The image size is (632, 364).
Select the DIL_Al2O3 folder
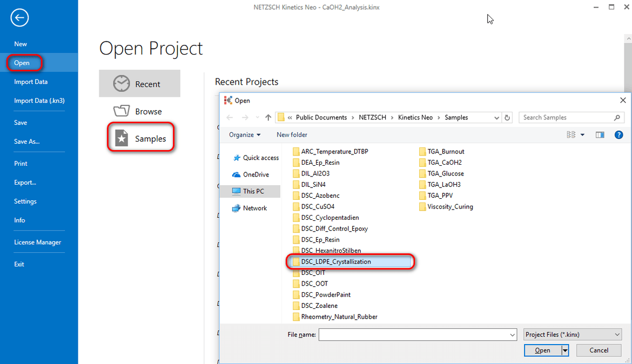pyautogui.click(x=311, y=174)
